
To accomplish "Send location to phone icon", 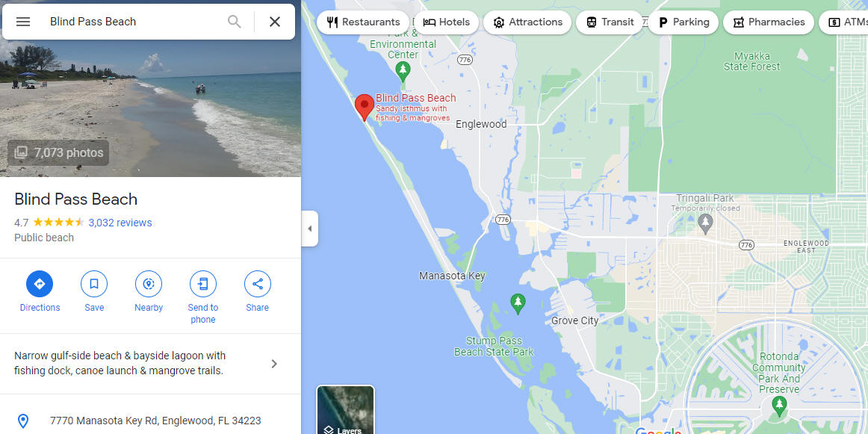I will coord(202,284).
